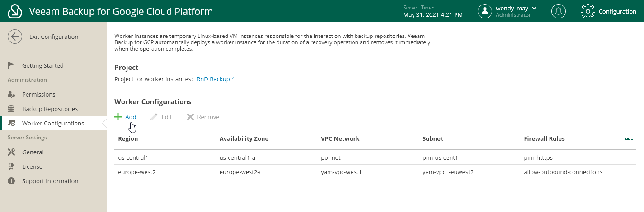This screenshot has height=212, width=644.
Task: Open the column chooser three-dots icon
Action: (x=629, y=138)
